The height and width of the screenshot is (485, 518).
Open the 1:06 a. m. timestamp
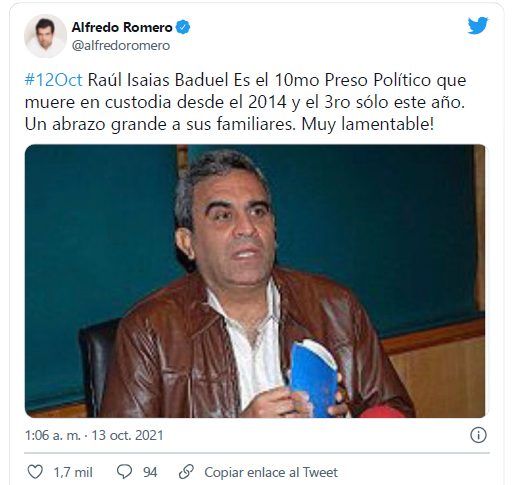coord(53,435)
